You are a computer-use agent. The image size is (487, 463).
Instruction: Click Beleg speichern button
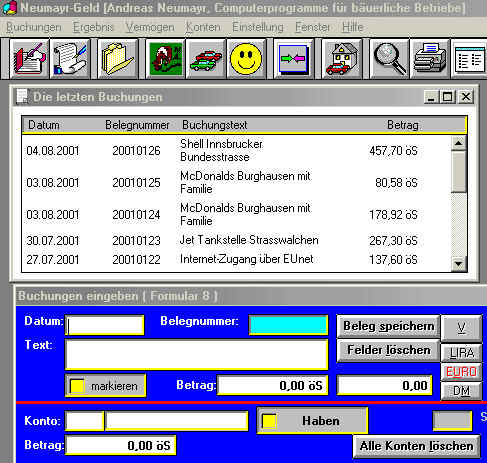click(388, 326)
